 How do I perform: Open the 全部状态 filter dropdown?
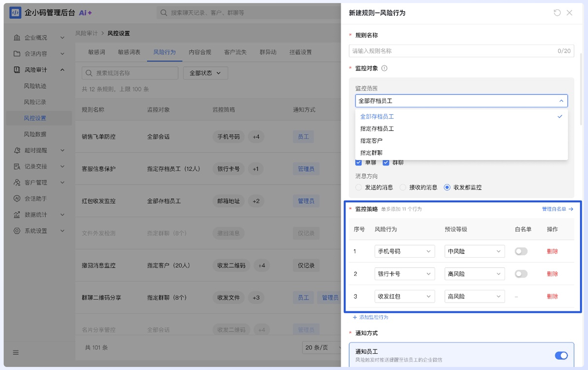(x=205, y=73)
